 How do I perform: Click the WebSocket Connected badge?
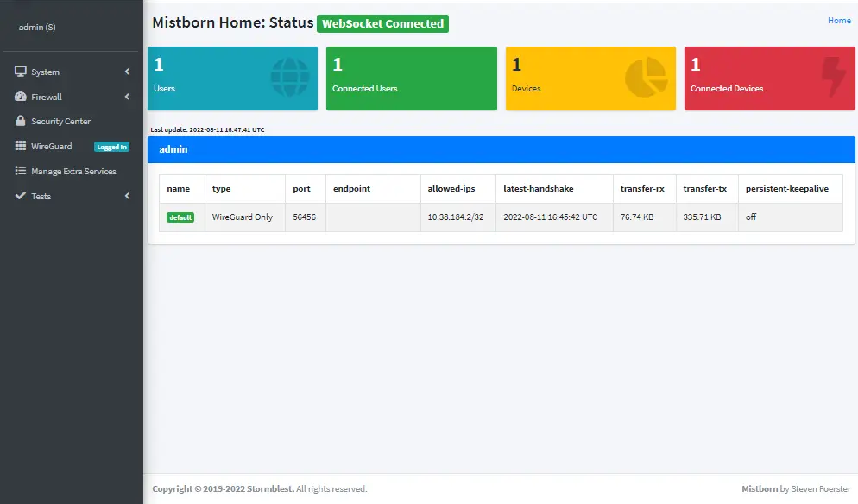point(382,23)
